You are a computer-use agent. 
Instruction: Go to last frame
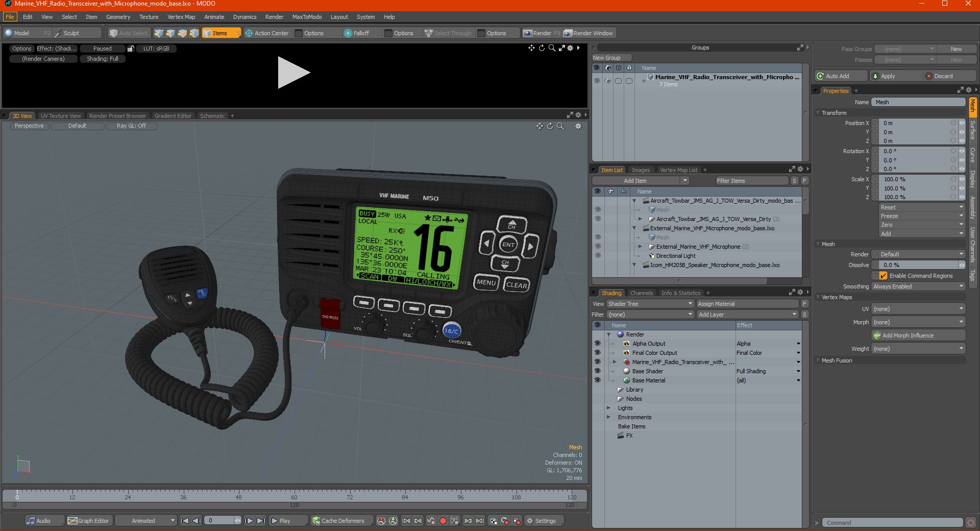point(261,521)
